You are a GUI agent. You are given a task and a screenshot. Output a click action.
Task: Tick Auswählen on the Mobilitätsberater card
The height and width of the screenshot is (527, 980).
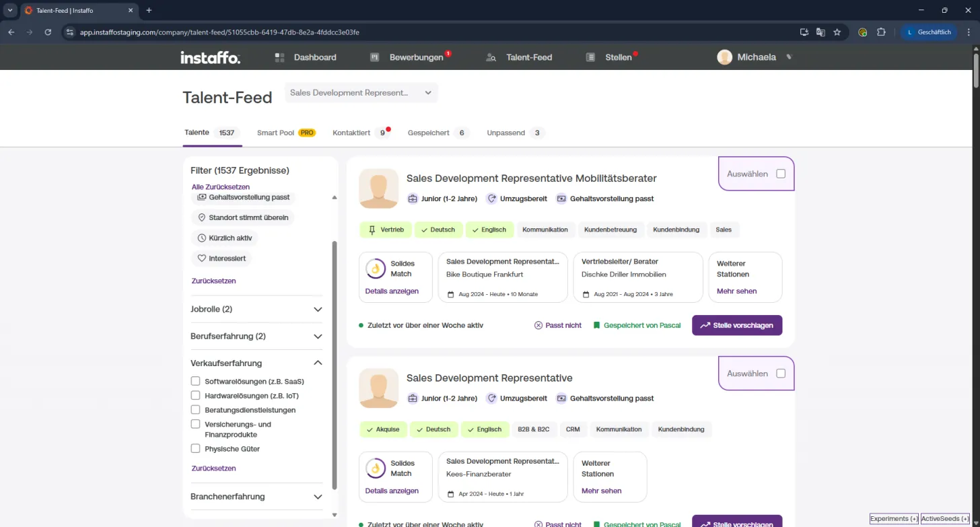[781, 174]
